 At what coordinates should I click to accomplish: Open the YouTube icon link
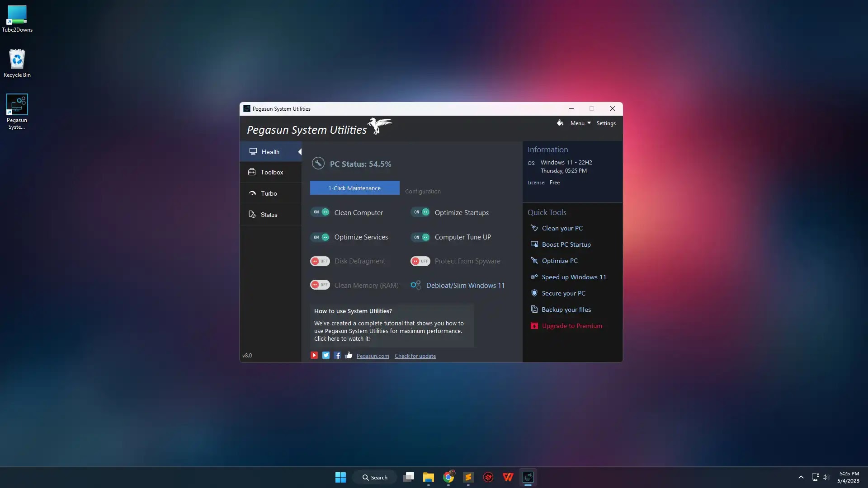314,355
